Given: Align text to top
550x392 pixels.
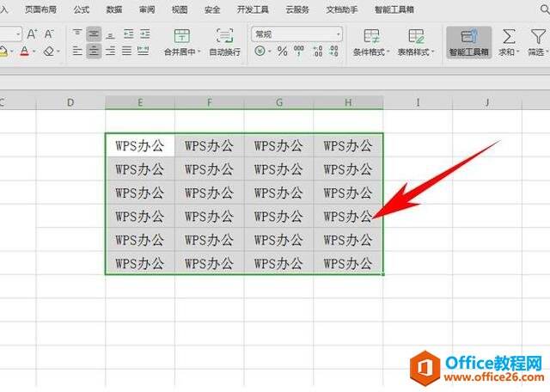Looking at the screenshot, I should 77,34.
